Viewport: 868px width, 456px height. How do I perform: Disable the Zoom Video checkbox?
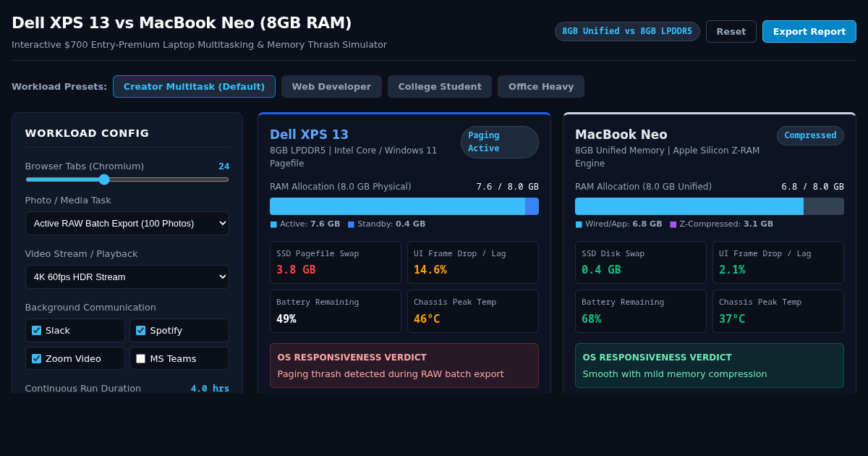pos(36,358)
